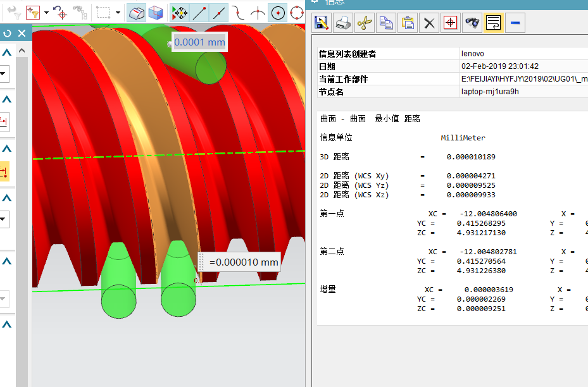Click the blue minus icon
This screenshot has height=387, width=588.
point(515,23)
